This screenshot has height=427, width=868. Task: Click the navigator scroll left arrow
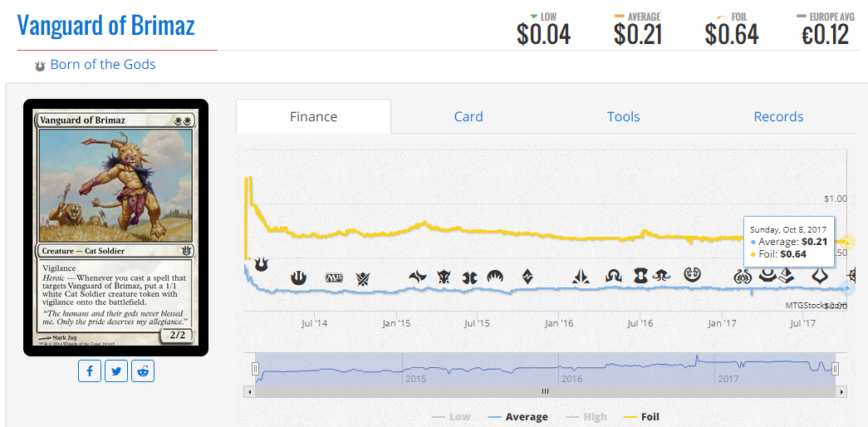tap(249, 391)
